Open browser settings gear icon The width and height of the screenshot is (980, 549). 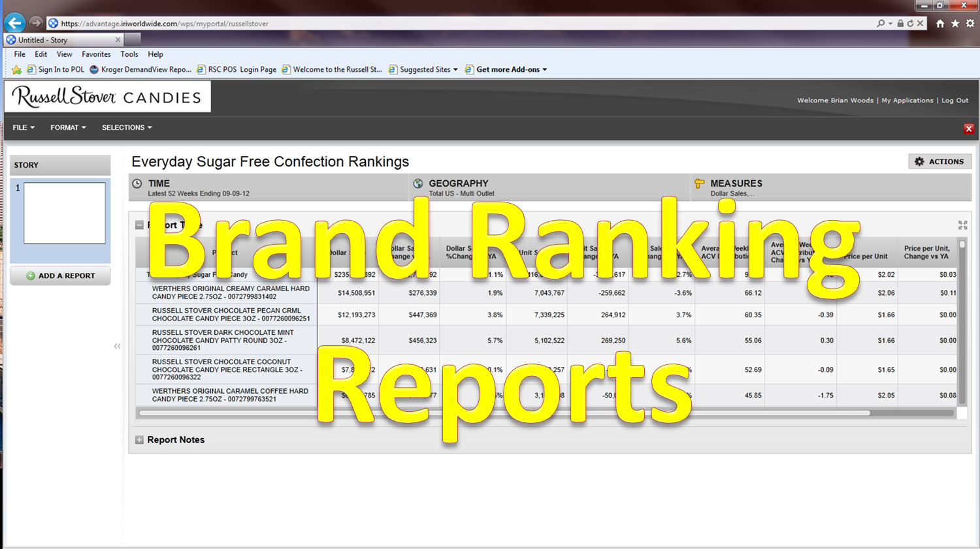(x=970, y=24)
